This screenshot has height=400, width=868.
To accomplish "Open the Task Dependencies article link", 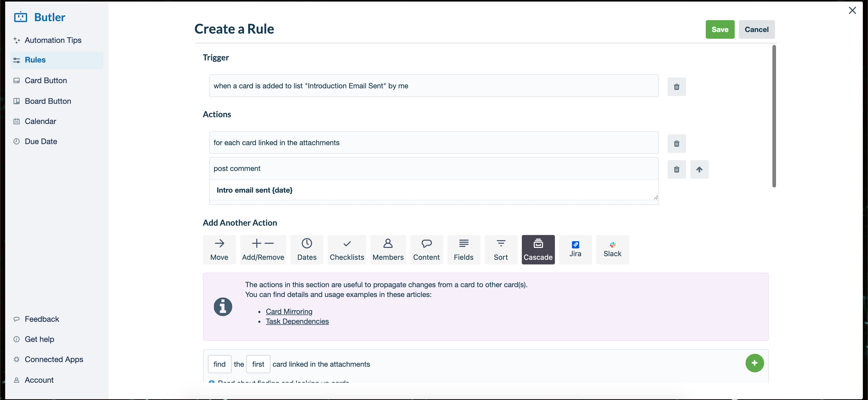I will pyautogui.click(x=297, y=321).
